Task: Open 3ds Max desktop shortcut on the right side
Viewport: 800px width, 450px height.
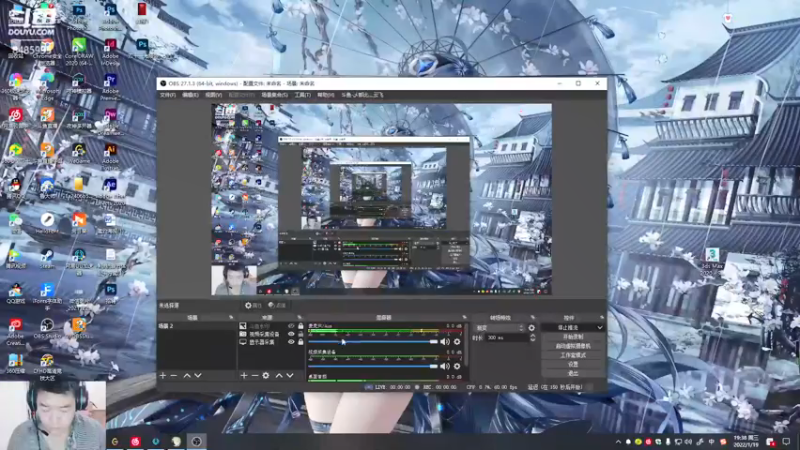Action: pyautogui.click(x=712, y=260)
